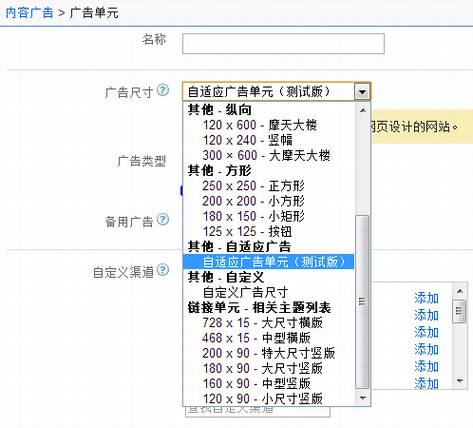Image resolution: width=473 pixels, height=428 pixels.
Task: Select 125 x 125 按钮 size
Action: point(247,232)
